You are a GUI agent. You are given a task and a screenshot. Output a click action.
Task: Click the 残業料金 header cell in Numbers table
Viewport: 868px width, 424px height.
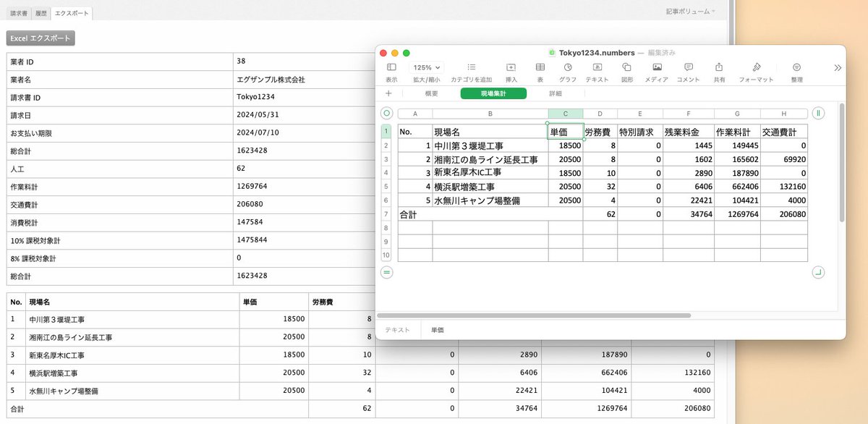click(x=688, y=132)
